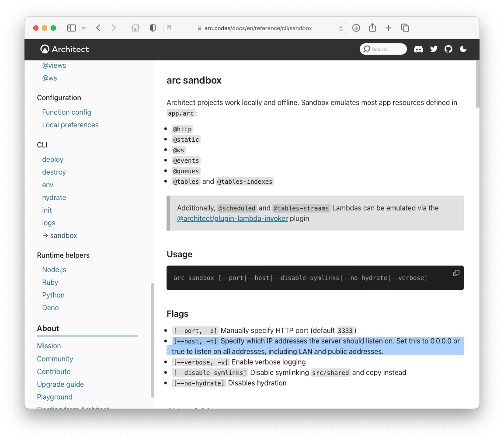Select the current sandbox sidebar item

[x=60, y=235]
